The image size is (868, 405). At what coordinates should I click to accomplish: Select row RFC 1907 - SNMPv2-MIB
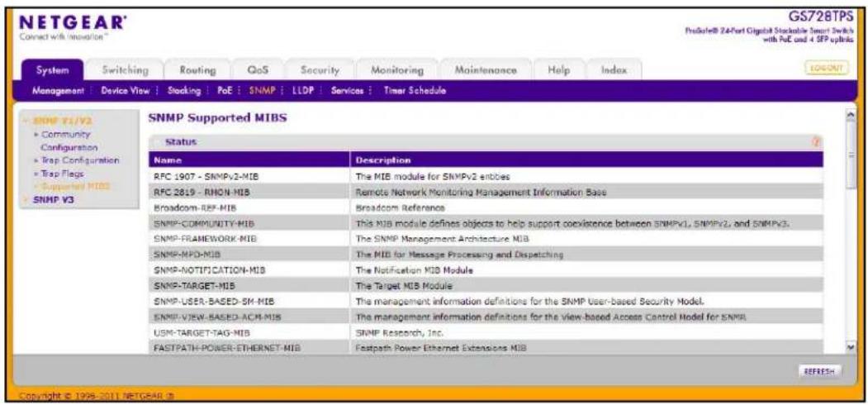[x=486, y=176]
